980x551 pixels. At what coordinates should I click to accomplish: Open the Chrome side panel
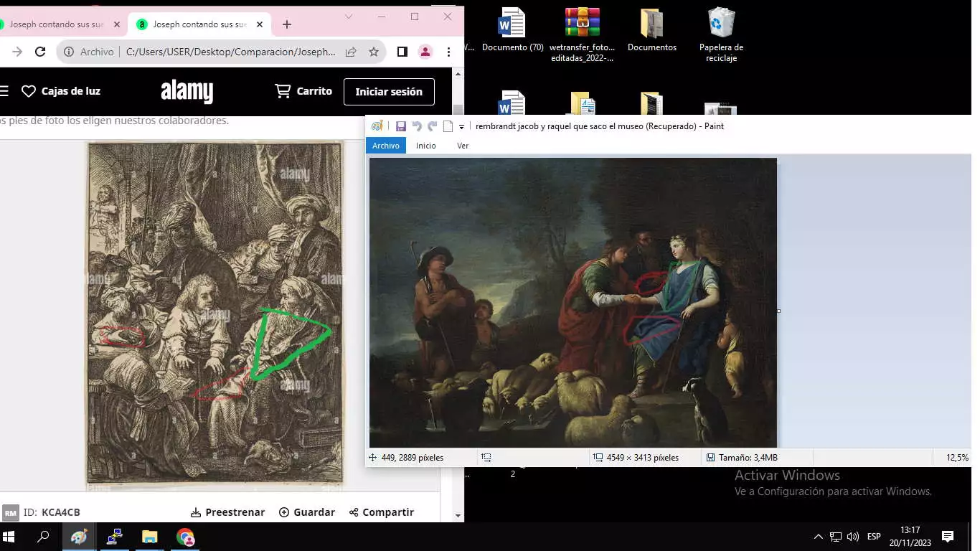click(402, 52)
